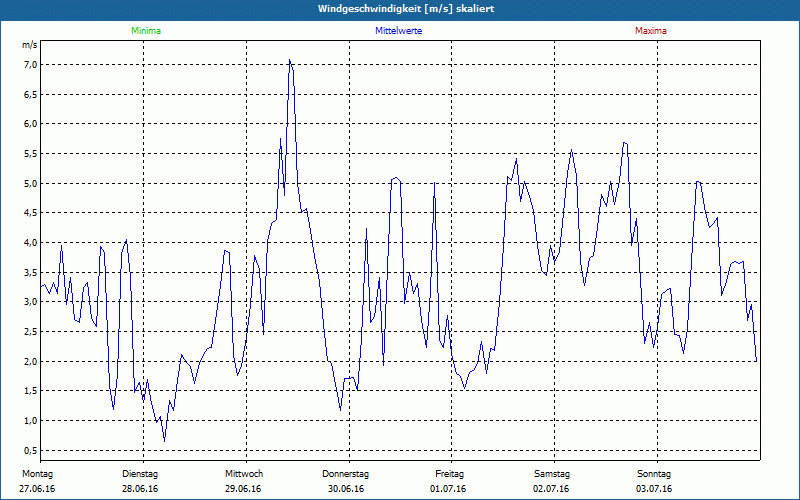Click the m/s axis unit label

tap(30, 45)
